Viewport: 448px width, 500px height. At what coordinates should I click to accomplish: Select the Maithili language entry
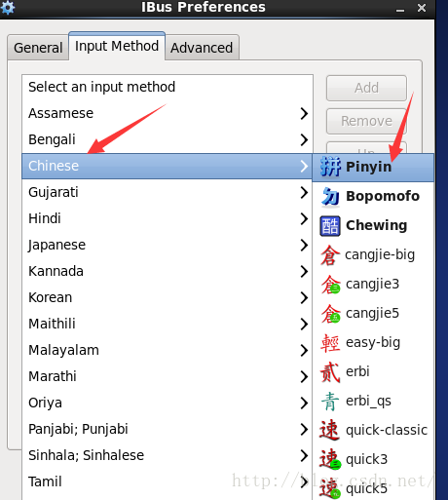pyautogui.click(x=168, y=324)
